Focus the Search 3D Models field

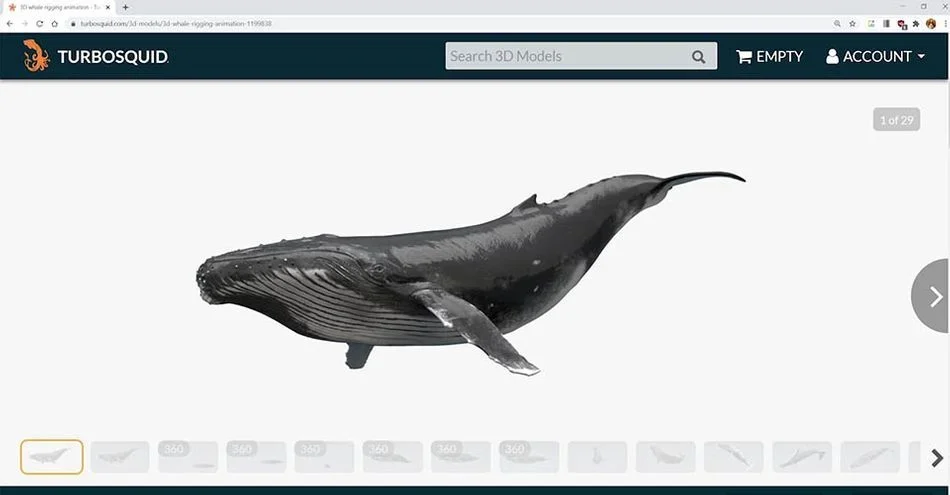567,56
